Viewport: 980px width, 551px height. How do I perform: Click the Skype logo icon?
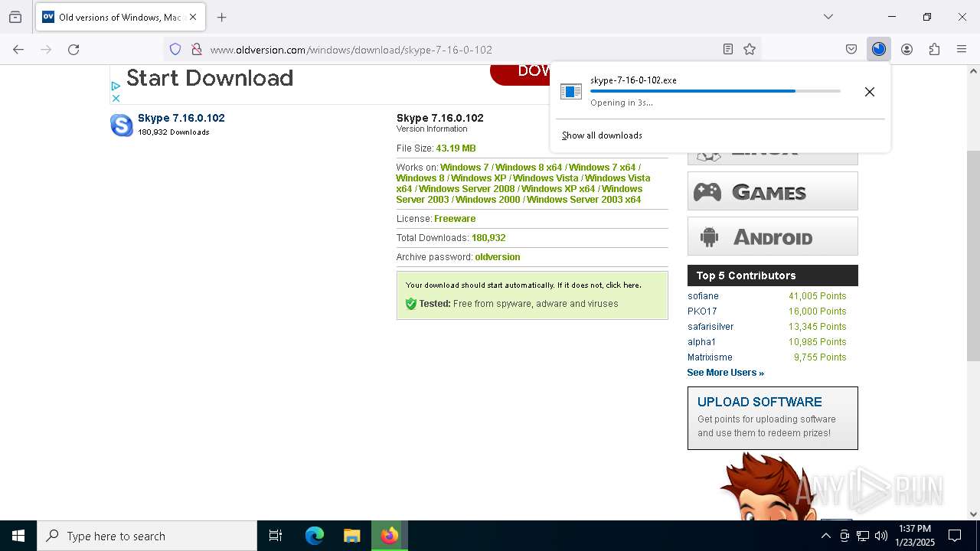(122, 125)
